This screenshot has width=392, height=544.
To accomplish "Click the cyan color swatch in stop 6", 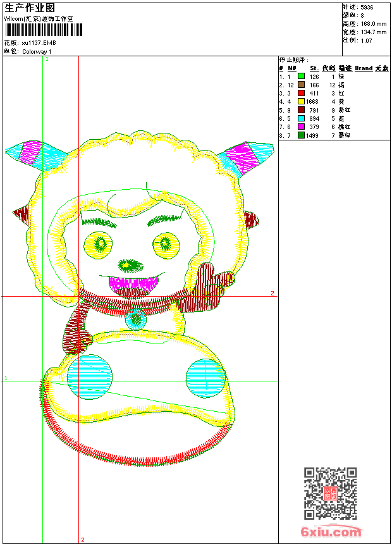I will pyautogui.click(x=301, y=118).
